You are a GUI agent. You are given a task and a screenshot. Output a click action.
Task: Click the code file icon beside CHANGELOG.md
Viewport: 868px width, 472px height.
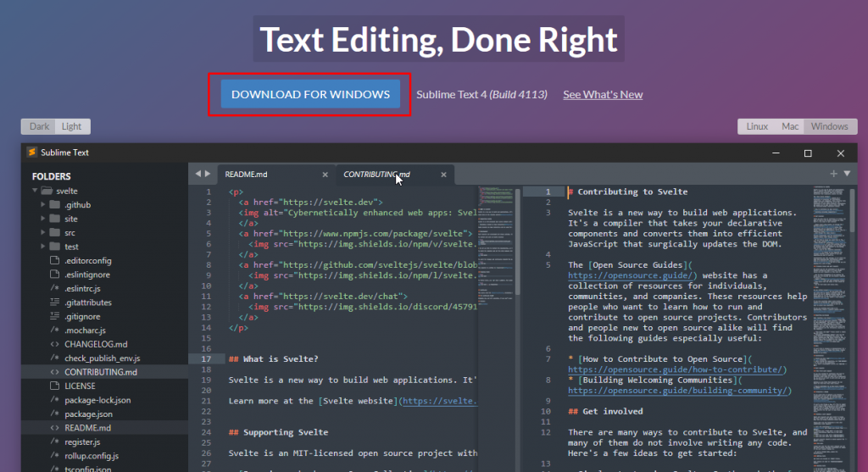click(x=54, y=344)
